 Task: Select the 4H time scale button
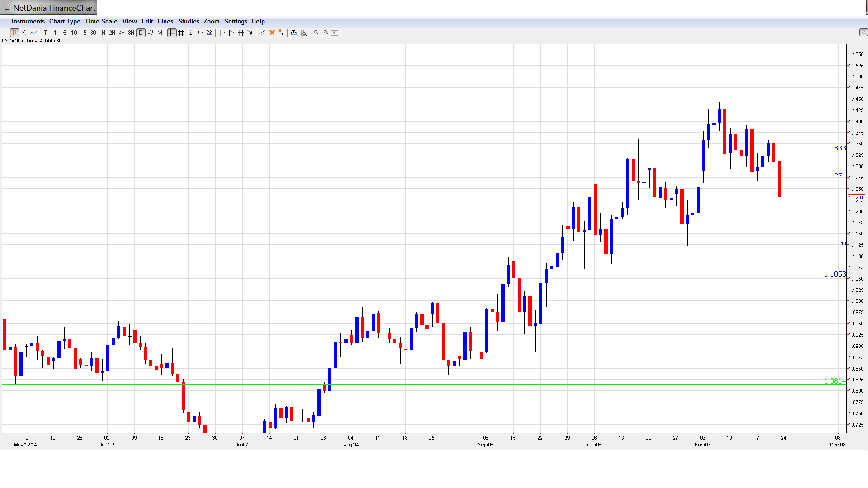(122, 33)
